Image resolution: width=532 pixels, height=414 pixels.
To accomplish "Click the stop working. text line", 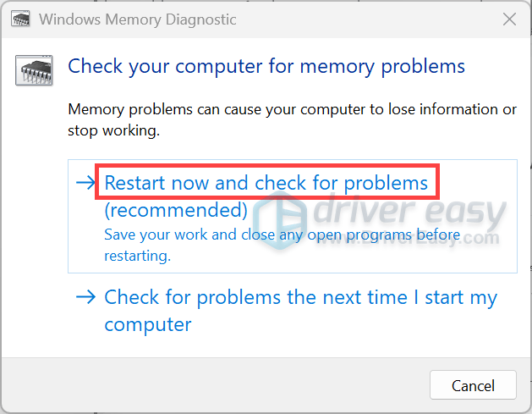I will [x=113, y=130].
